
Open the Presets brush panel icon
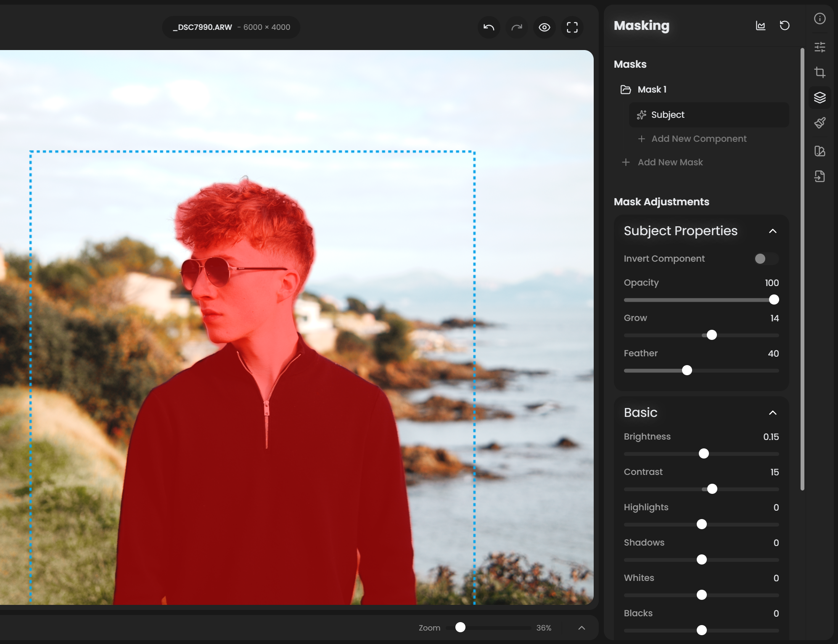pos(820,123)
